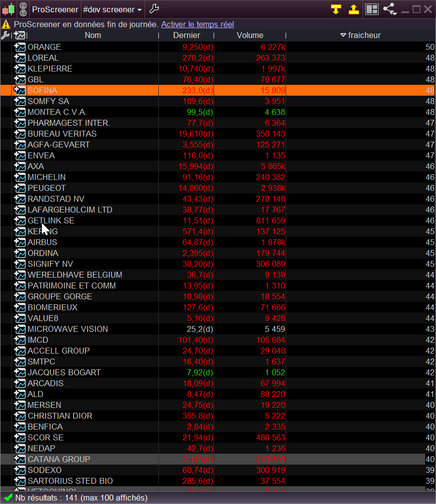Select the CATANA GROUP row name
The image size is (436, 504).
pos(59,459)
